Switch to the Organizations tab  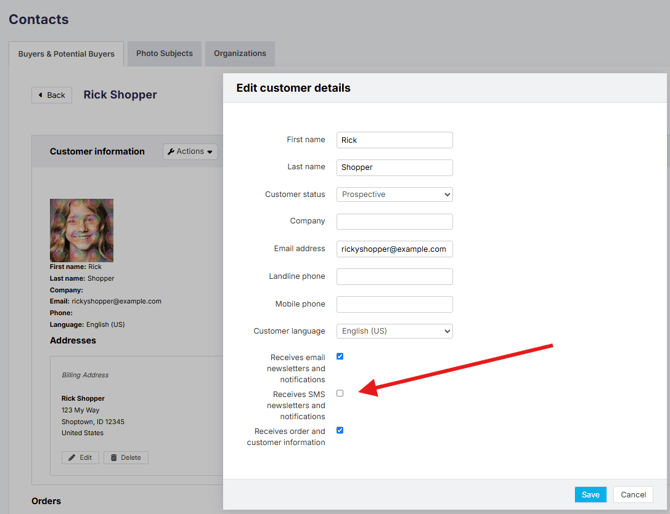[x=240, y=53]
